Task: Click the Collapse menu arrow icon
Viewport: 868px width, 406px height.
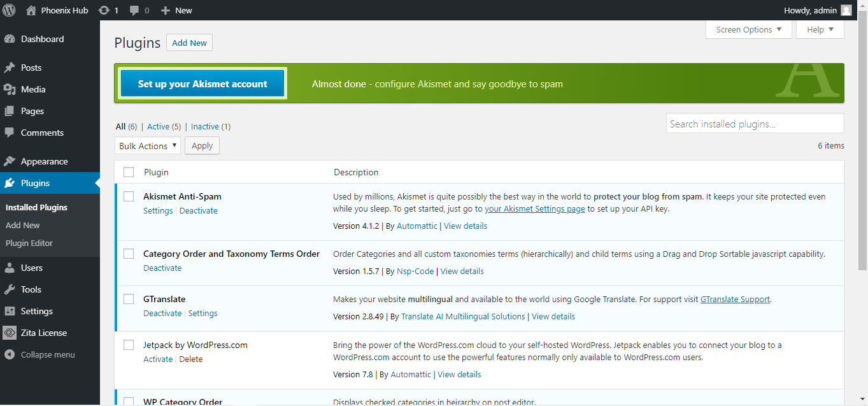Action: (10, 354)
